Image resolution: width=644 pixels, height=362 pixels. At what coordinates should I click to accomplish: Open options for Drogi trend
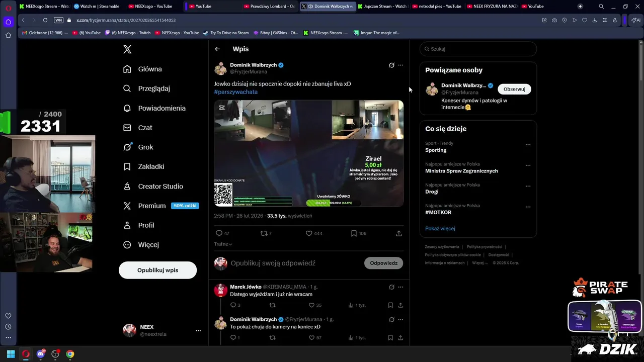[528, 186]
